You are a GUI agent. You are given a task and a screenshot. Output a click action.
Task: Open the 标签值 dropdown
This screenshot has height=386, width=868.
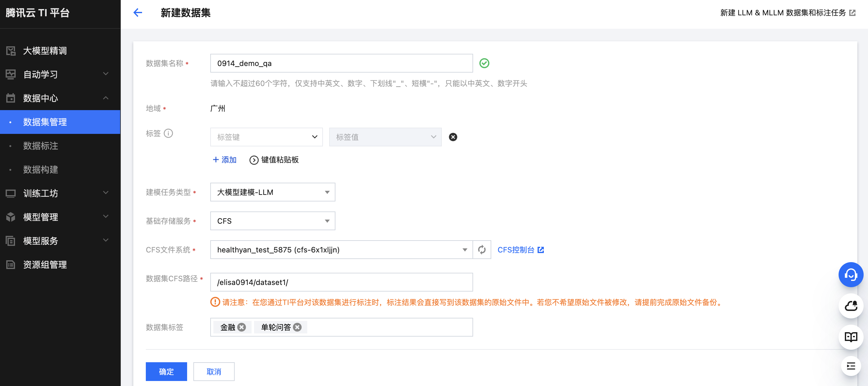[385, 137]
